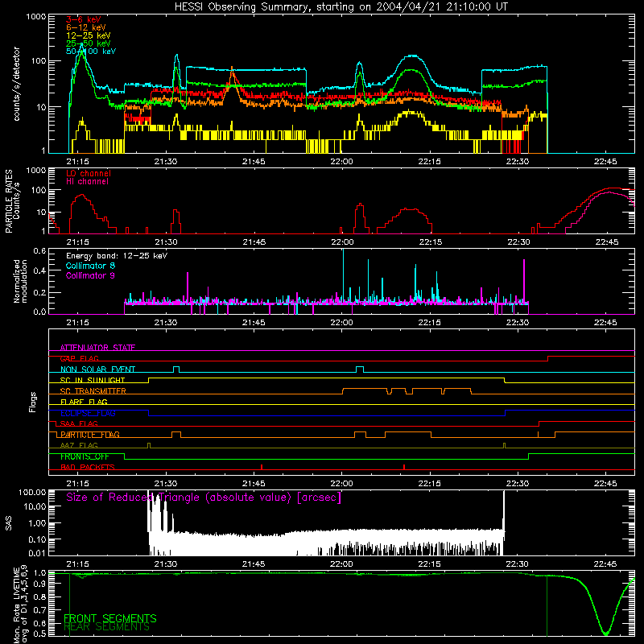Image resolution: width=644 pixels, height=644 pixels.
Task: Click the LO channel legend label
Action: pyautogui.click(x=89, y=173)
